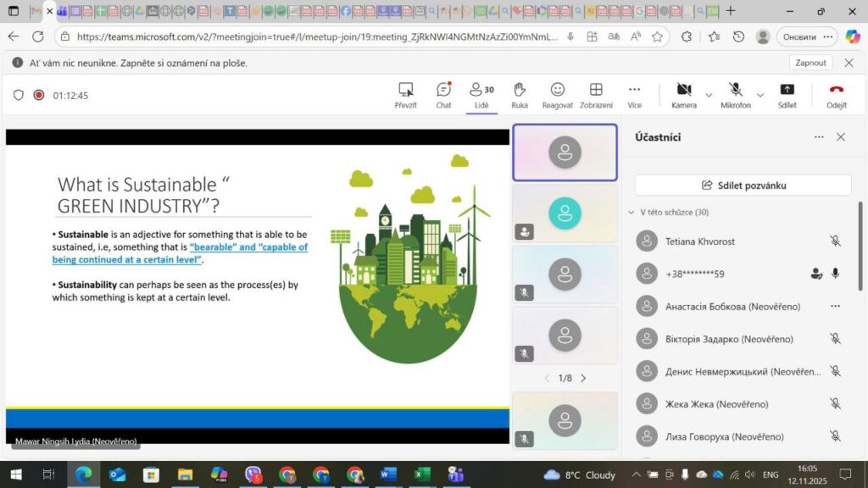The image size is (868, 488).
Task: Close the Účastníci participants panel
Action: [840, 137]
